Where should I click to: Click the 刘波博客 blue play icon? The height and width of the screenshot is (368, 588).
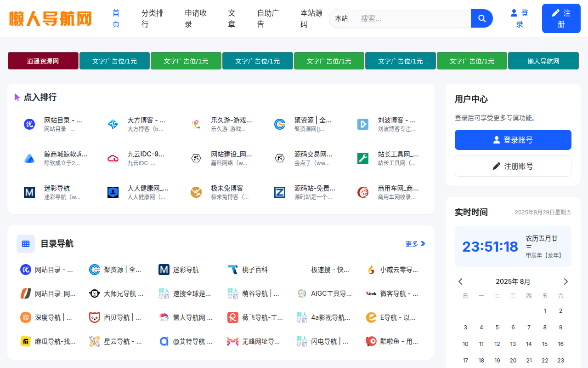[x=363, y=124]
